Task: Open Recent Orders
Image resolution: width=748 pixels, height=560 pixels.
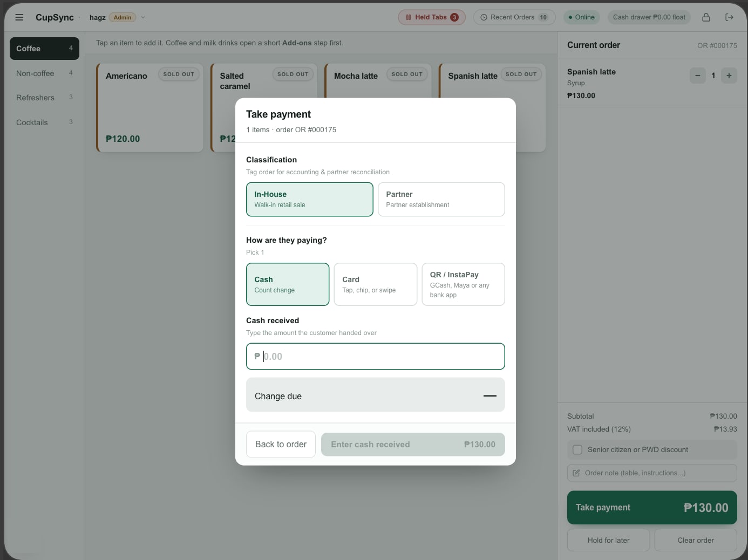Action: point(514,17)
